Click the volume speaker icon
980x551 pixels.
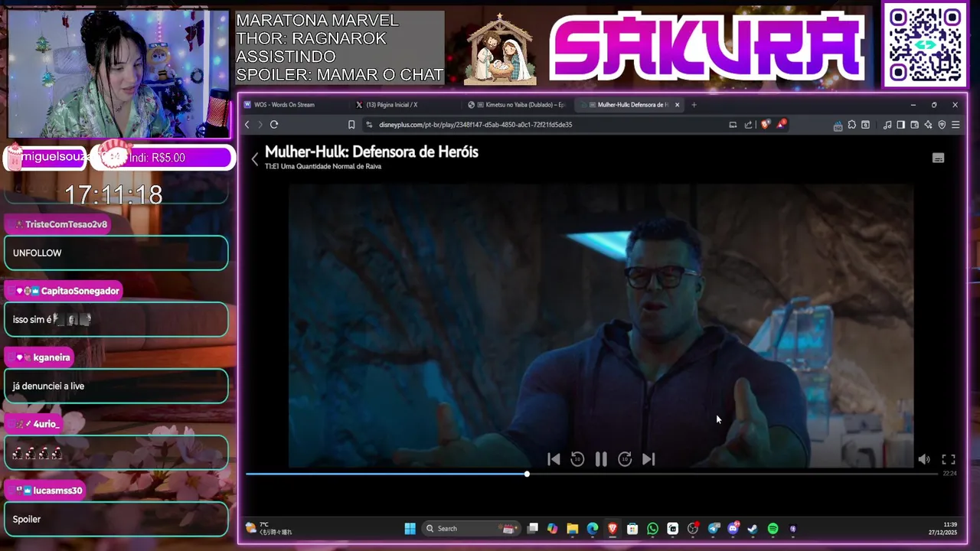[924, 459]
